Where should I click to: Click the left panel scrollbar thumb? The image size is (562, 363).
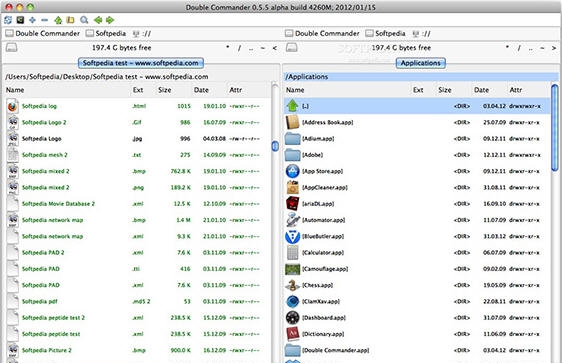tap(275, 146)
